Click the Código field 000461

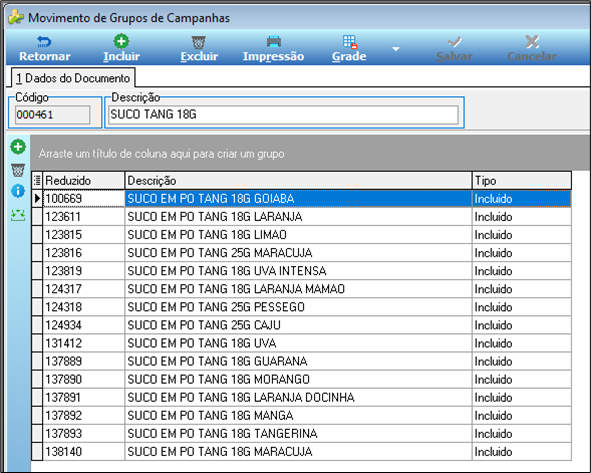tap(53, 115)
